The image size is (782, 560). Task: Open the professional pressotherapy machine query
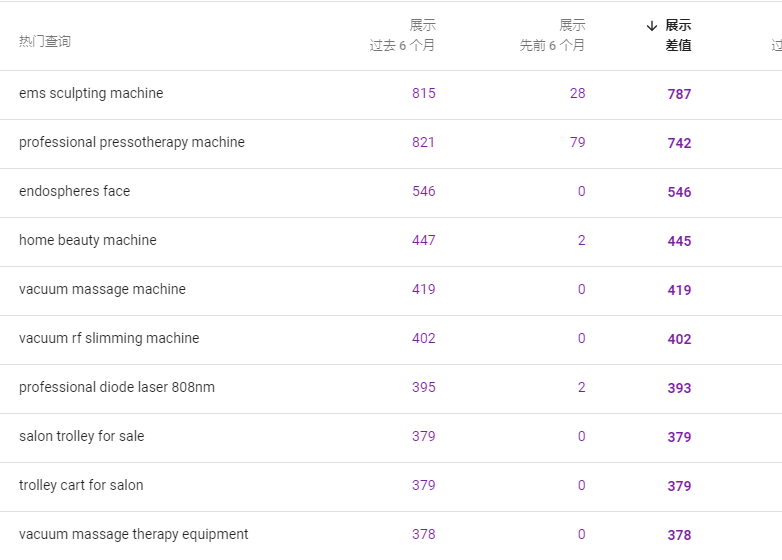pyautogui.click(x=132, y=142)
